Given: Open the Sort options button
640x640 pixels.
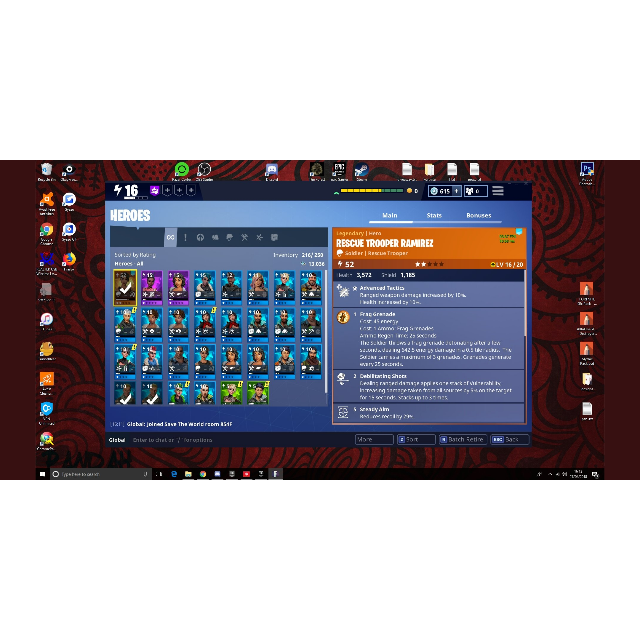Looking at the screenshot, I should (416, 440).
